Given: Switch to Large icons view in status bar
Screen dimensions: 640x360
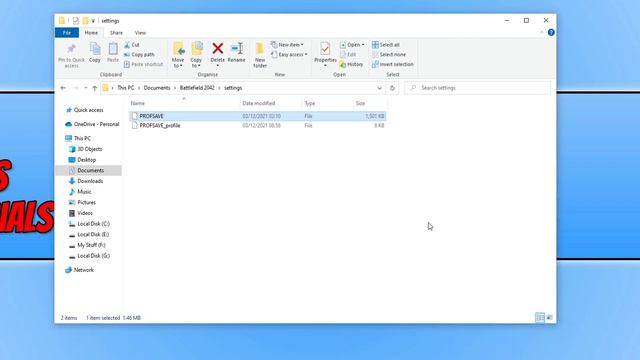Looking at the screenshot, I should point(549,318).
